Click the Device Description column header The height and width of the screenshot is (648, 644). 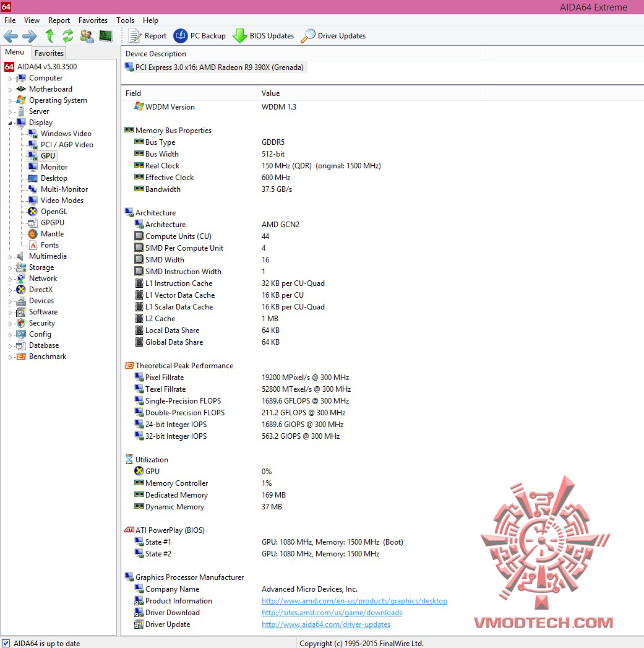pyautogui.click(x=304, y=54)
